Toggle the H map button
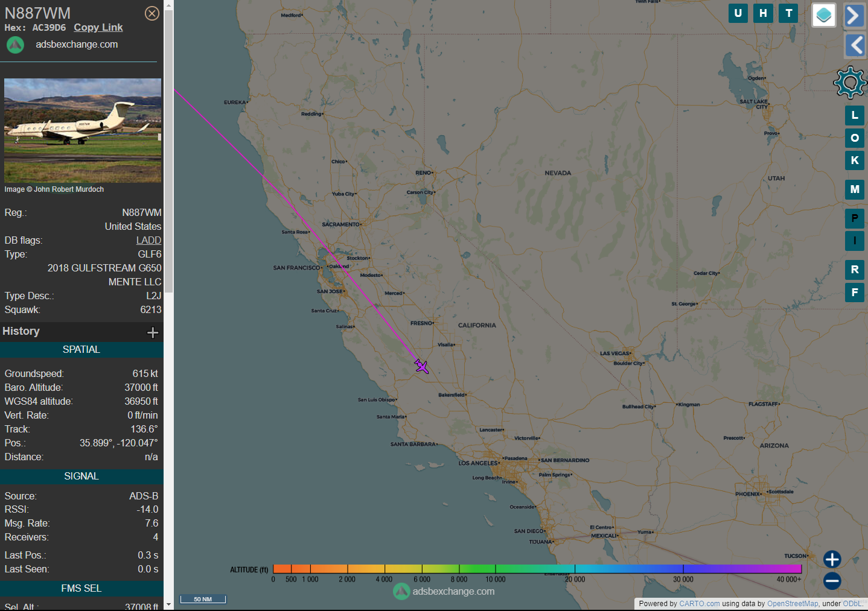The height and width of the screenshot is (611, 868). 764,13
